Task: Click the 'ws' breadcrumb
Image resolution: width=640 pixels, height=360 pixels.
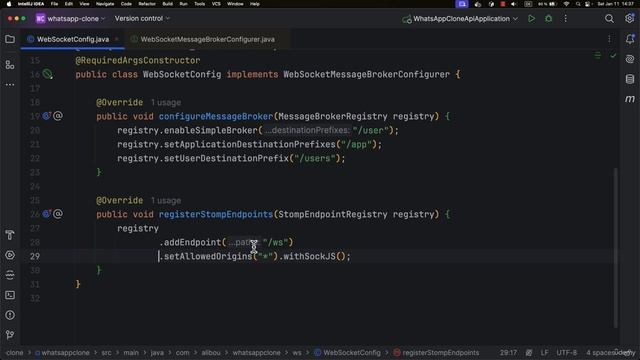Action: pyautogui.click(x=297, y=352)
